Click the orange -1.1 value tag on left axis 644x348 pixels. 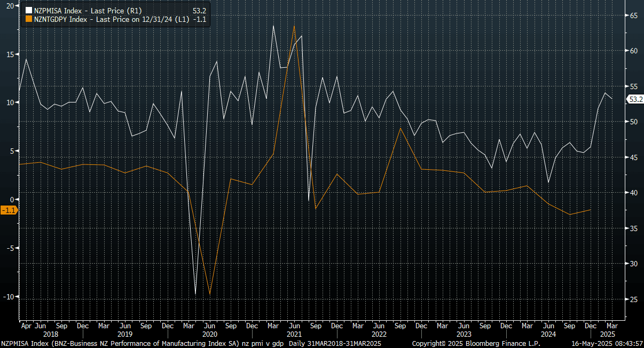[x=9, y=210]
